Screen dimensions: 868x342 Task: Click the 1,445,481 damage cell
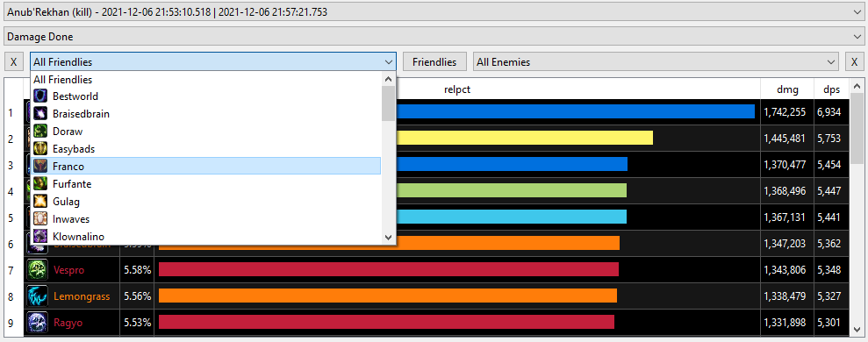point(787,139)
